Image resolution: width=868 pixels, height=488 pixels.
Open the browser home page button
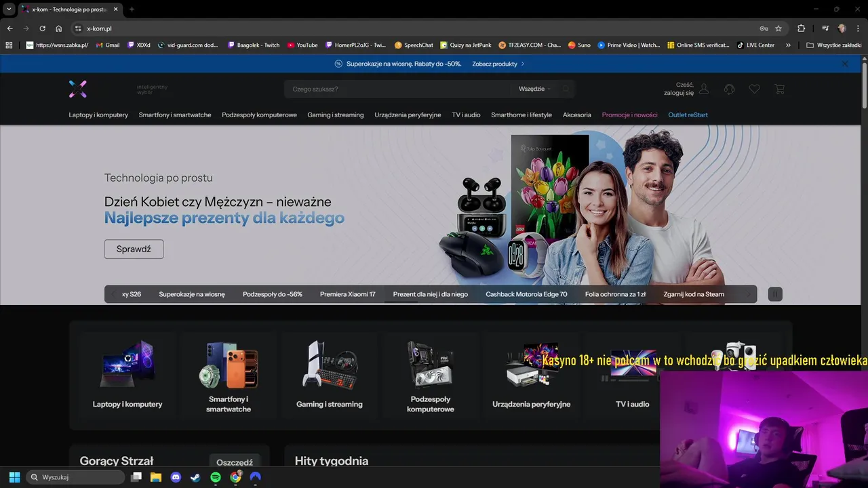(59, 28)
